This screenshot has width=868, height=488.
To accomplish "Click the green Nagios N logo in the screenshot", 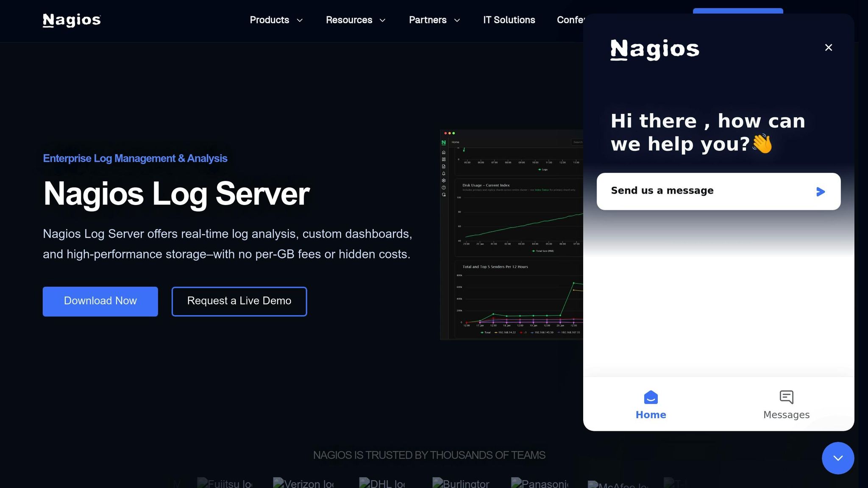I will coord(444,142).
